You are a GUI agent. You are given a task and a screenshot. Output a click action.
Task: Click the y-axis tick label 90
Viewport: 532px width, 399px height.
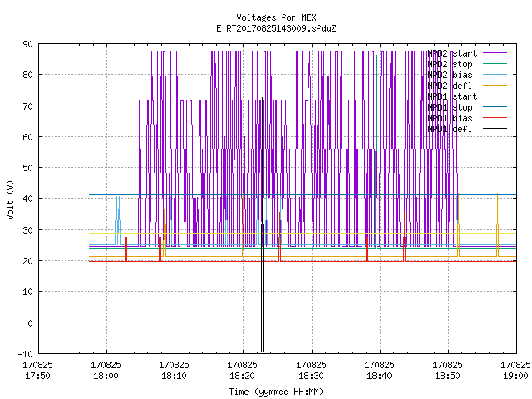[27, 44]
